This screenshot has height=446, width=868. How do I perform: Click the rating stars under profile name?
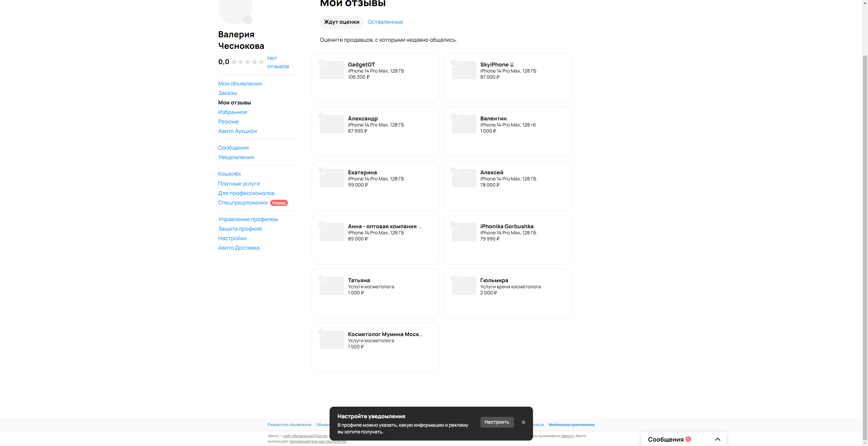248,62
